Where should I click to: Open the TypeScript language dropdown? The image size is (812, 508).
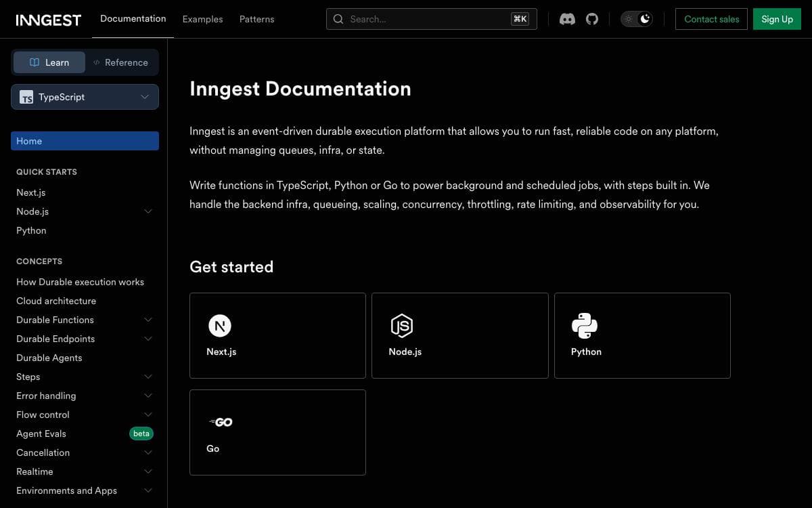85,97
